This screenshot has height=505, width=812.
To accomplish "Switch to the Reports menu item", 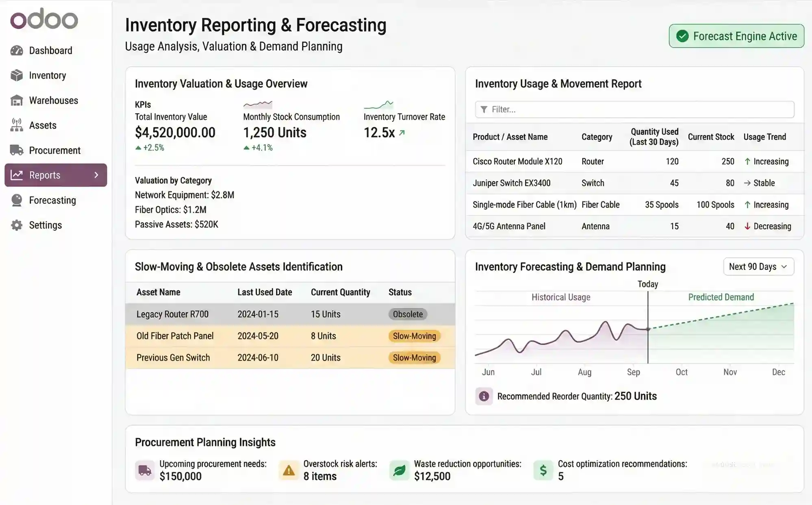I will coord(45,175).
